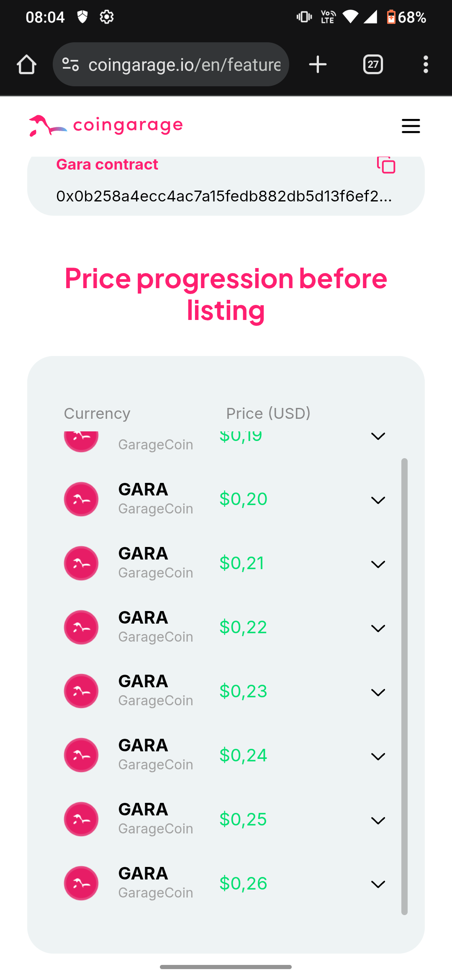This screenshot has height=980, width=452.
Task: Tap the GARA coin icon at $0,26
Action: (x=81, y=883)
